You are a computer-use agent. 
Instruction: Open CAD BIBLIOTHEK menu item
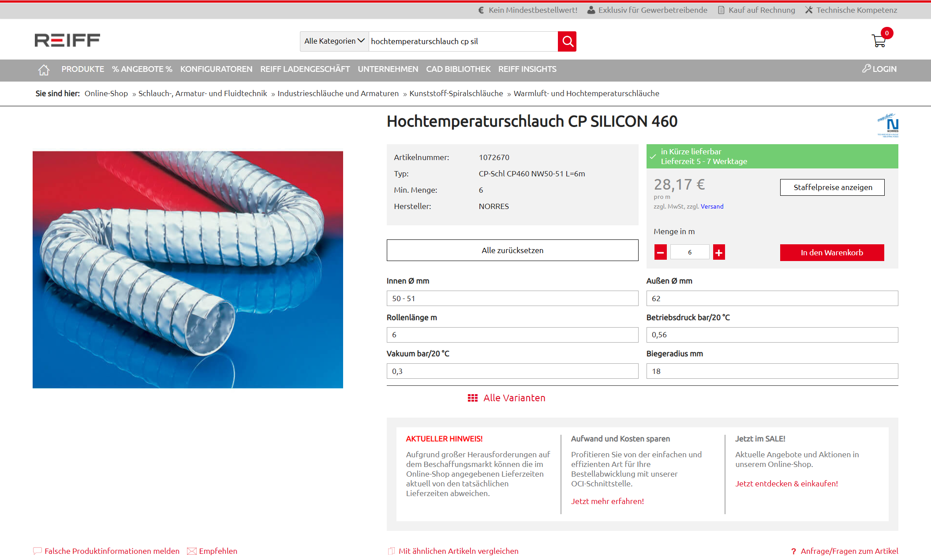[458, 69]
